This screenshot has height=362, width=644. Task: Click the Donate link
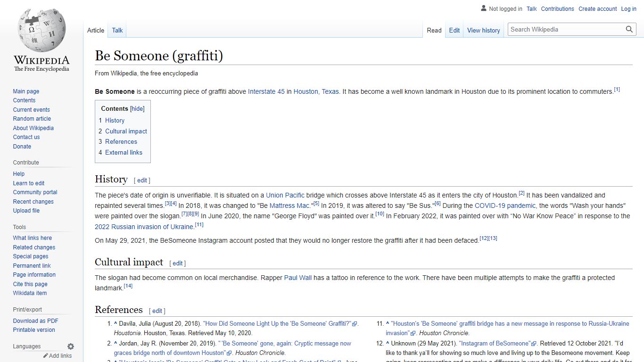point(22,147)
